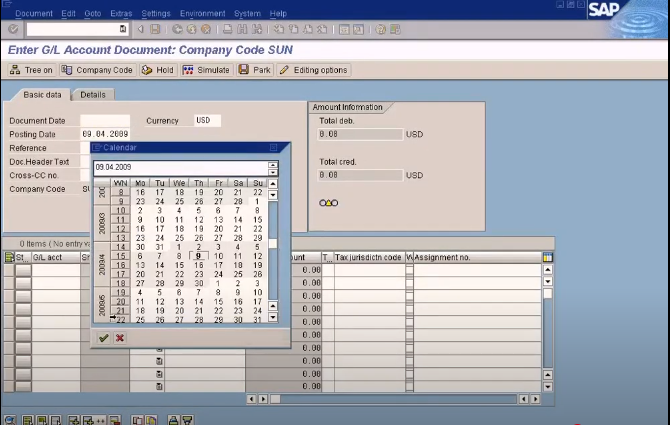Click the Currency field showing USD
Screen dimensions: 670x425
click(207, 120)
